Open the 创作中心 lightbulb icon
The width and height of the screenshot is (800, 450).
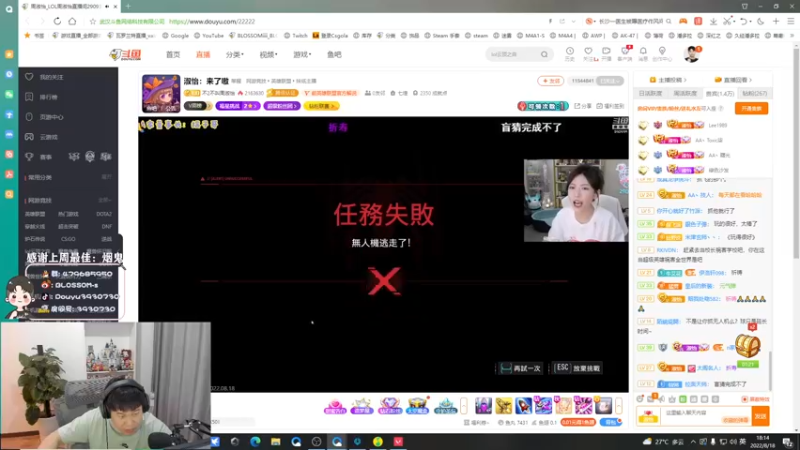pyautogui.click(x=662, y=54)
